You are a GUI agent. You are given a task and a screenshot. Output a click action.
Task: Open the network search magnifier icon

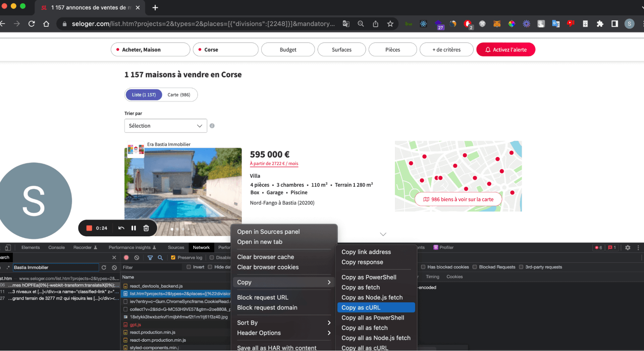[x=160, y=258]
